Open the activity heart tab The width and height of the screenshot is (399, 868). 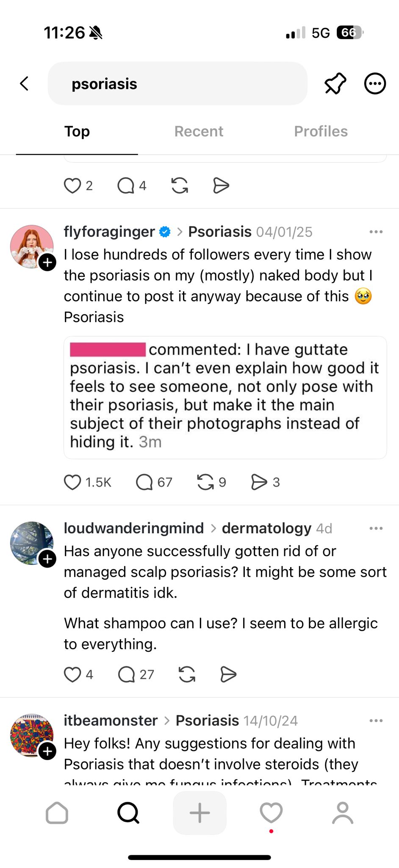pos(271,813)
